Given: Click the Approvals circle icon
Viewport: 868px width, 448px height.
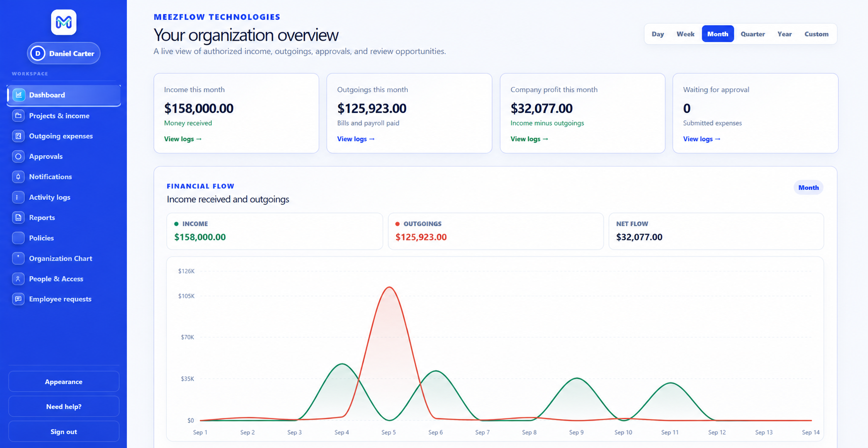Looking at the screenshot, I should point(18,156).
